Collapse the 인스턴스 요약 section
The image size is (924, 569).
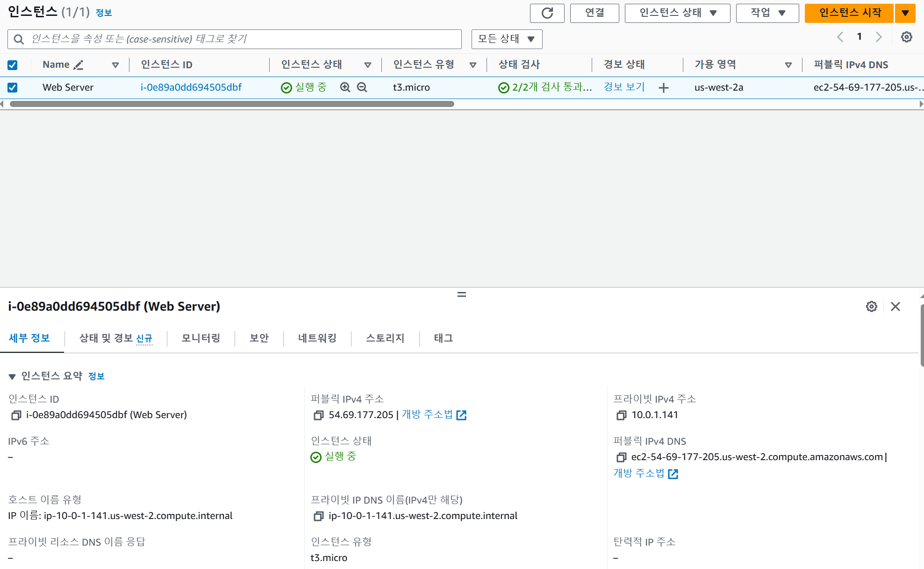[12, 377]
